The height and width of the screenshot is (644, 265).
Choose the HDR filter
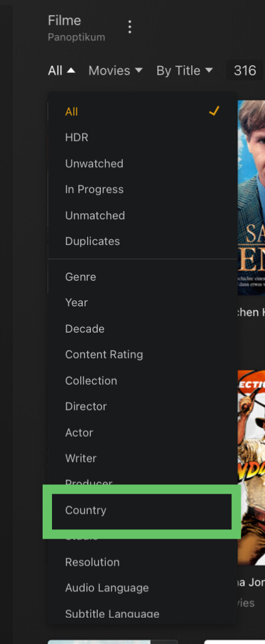pyautogui.click(x=143, y=138)
